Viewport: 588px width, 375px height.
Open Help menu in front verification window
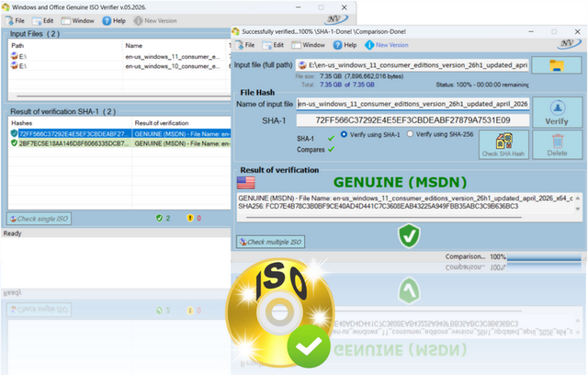(x=345, y=45)
